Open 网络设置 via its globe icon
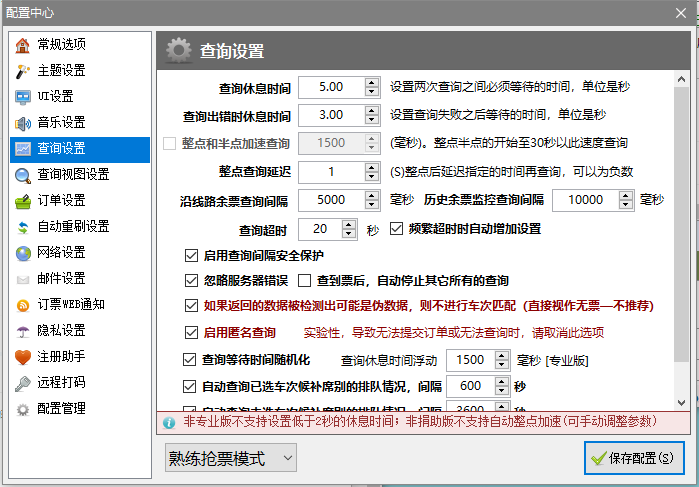Image resolution: width=699 pixels, height=487 pixels. (x=22, y=253)
